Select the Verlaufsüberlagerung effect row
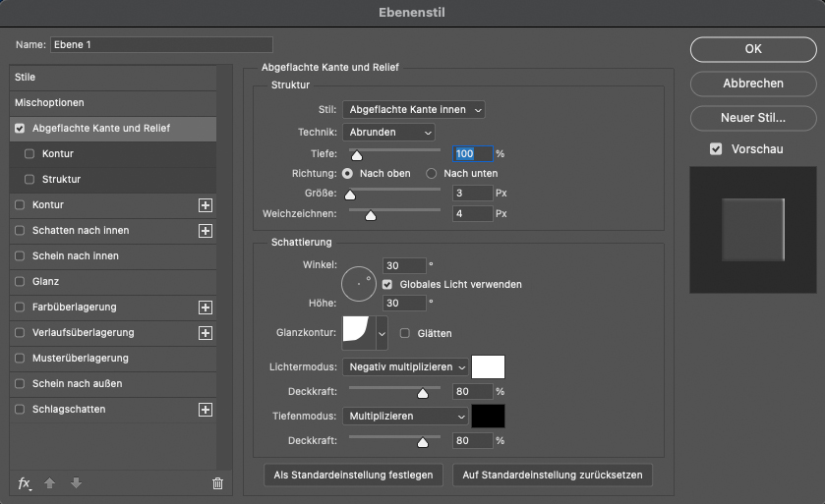 point(113,333)
